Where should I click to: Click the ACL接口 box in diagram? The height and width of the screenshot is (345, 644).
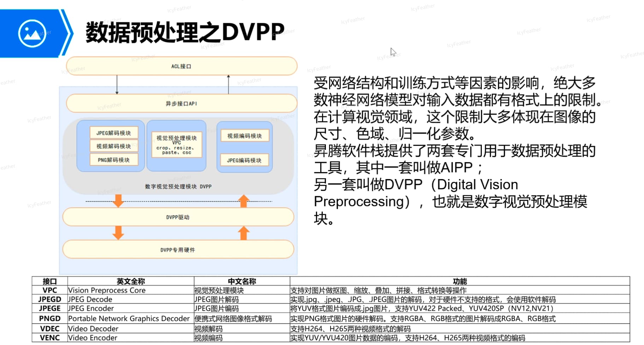182,66
